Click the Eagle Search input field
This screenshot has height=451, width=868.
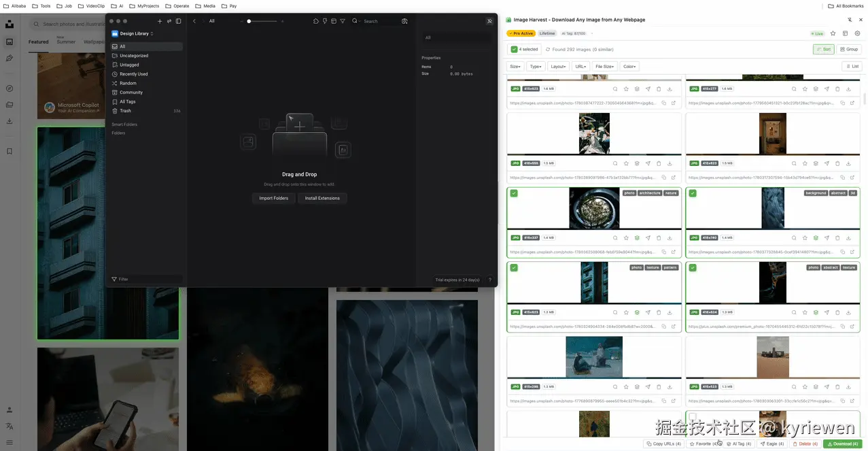point(381,21)
